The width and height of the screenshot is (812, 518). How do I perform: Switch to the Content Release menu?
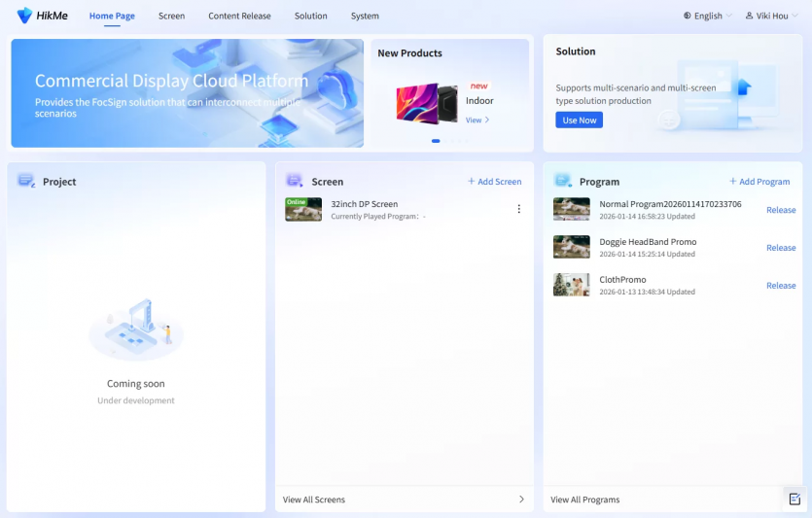click(239, 17)
